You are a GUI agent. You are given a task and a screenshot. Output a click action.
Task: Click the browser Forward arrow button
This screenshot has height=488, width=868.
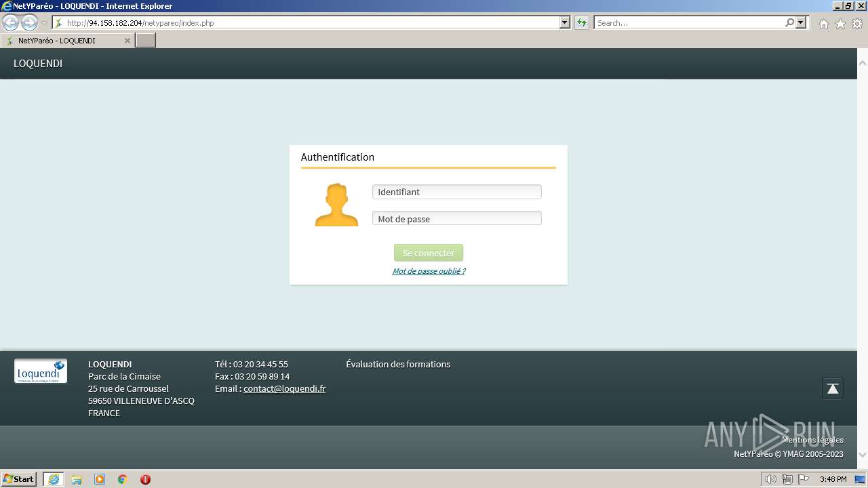coord(29,22)
